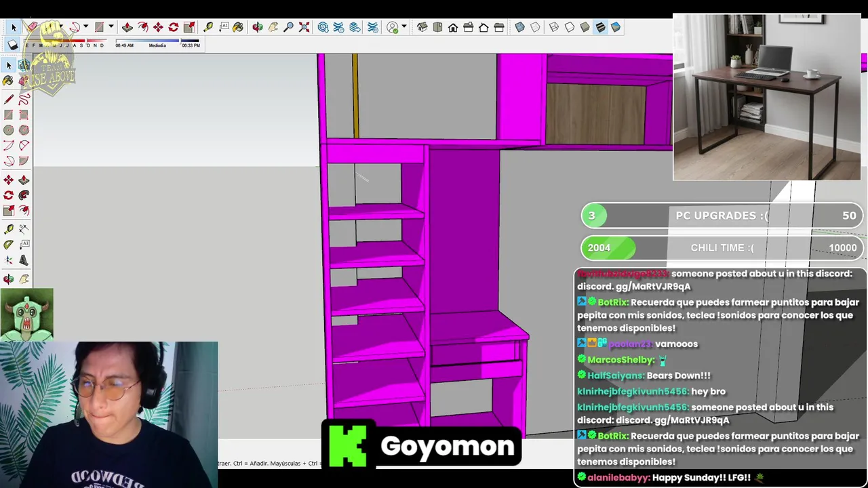The height and width of the screenshot is (488, 868).
Task: Switch to Back view
Action: click(484, 27)
